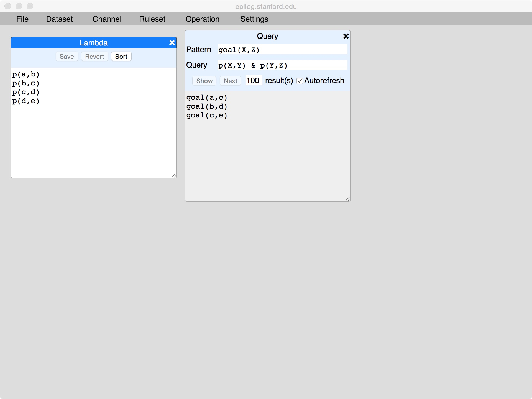Click the Save button in Lambda

coord(67,57)
